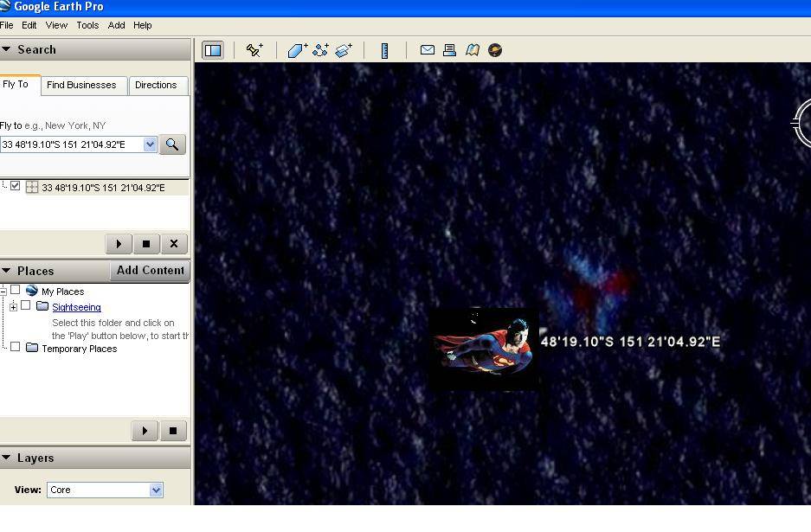Open the Tools menu
Screen dimensions: 811x532
pos(87,25)
